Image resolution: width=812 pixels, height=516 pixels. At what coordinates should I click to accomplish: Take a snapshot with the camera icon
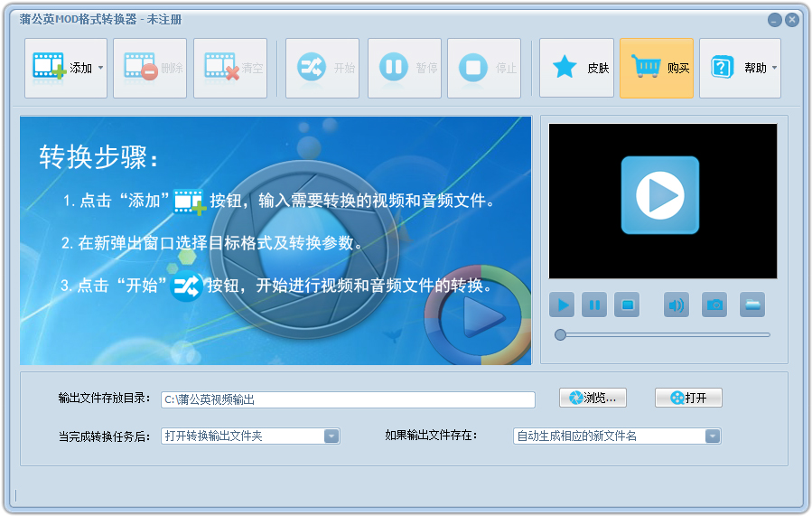pyautogui.click(x=714, y=305)
